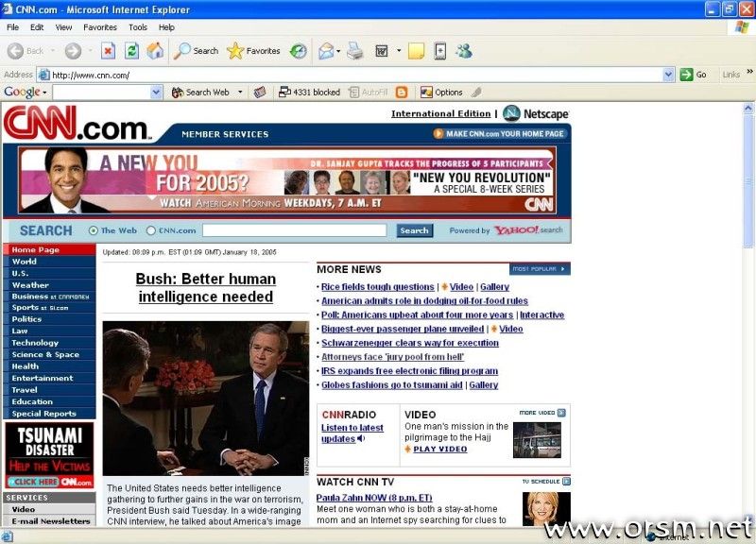
Task: Expand the Most Popular arrow button
Action: pyautogui.click(x=540, y=269)
